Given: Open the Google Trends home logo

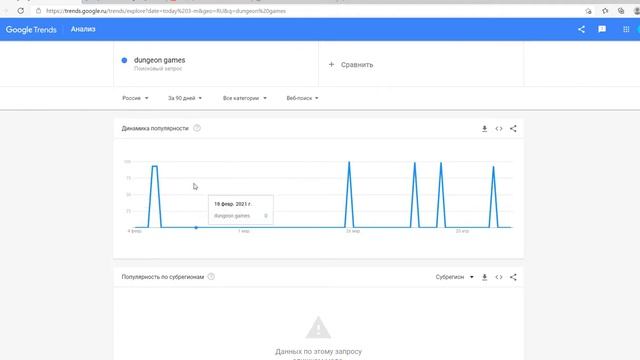Looking at the screenshot, I should [x=31, y=29].
